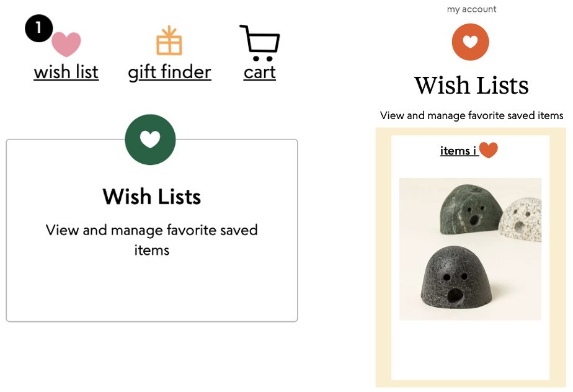Screen dimensions: 573x392
Task: Click the right Wish Lists heading
Action: [x=471, y=85]
